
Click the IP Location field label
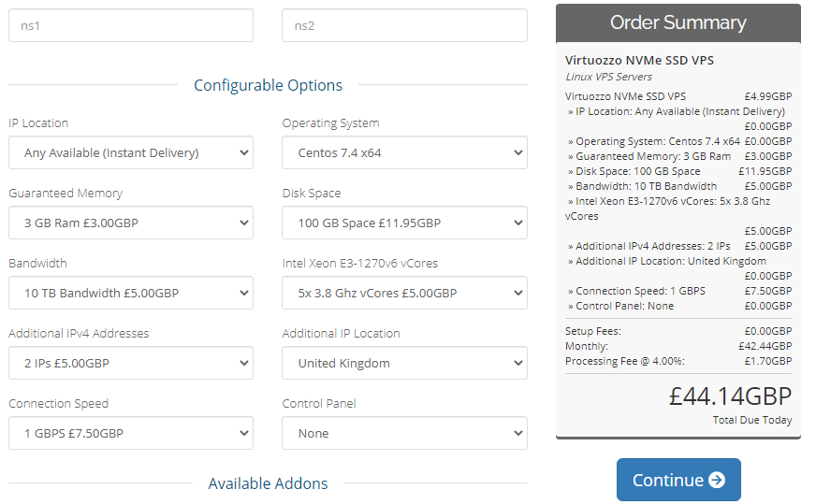(38, 123)
